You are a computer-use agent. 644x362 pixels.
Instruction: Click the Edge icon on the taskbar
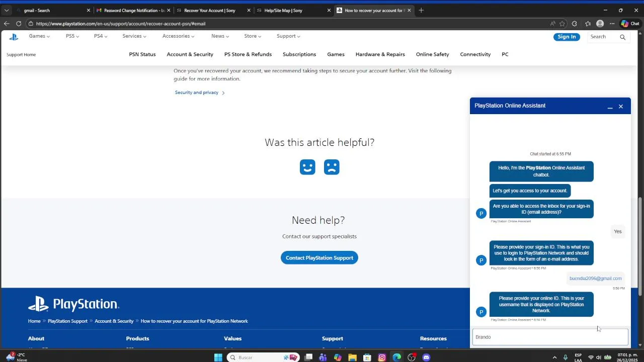point(397,357)
